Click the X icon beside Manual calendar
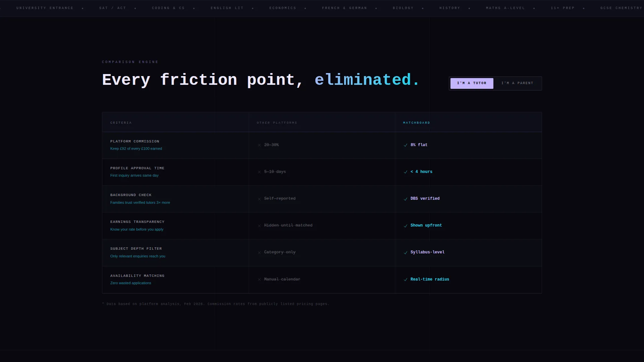This screenshot has height=362, width=644. (x=259, y=280)
